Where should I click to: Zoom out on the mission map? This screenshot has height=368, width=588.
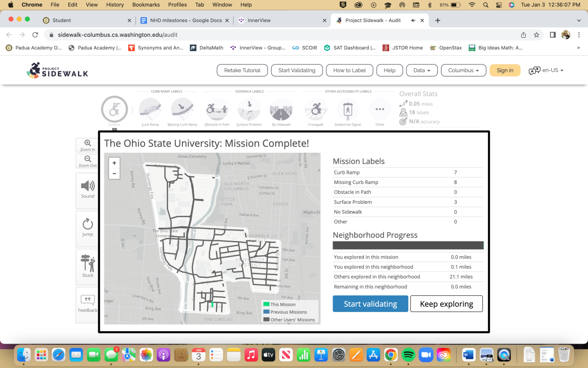[x=114, y=174]
